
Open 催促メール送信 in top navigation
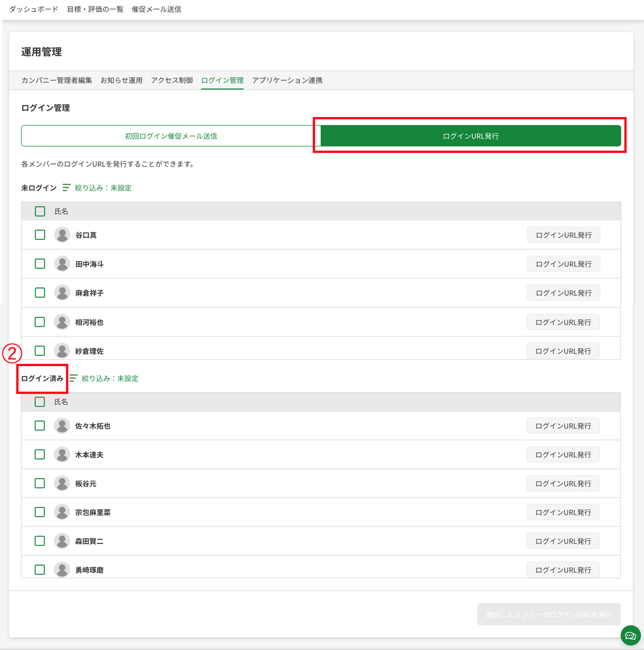[156, 9]
